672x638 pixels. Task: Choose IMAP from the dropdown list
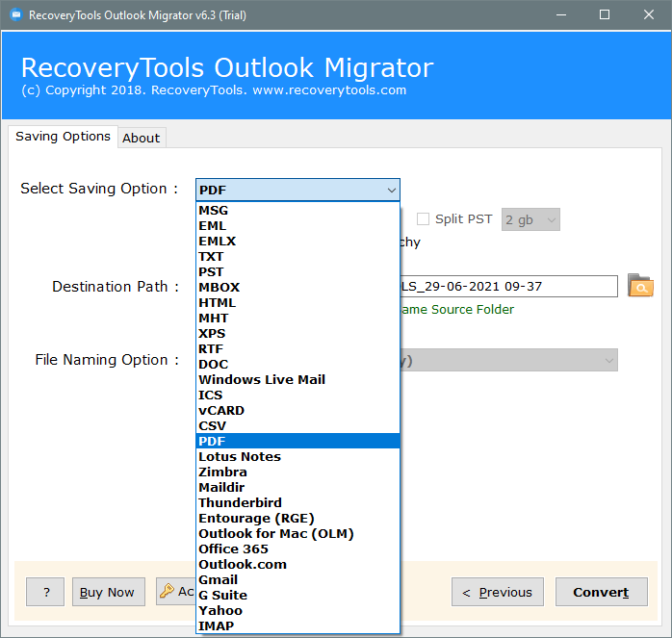point(297,626)
